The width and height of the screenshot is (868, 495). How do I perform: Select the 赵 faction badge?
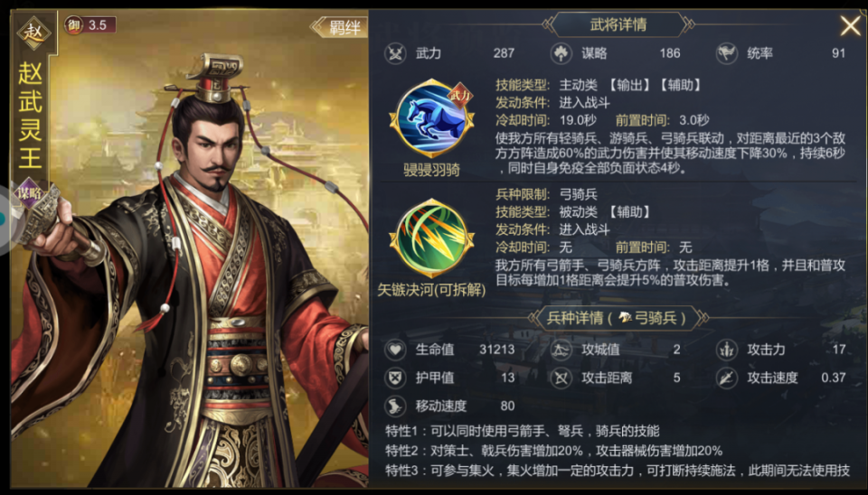[x=33, y=33]
